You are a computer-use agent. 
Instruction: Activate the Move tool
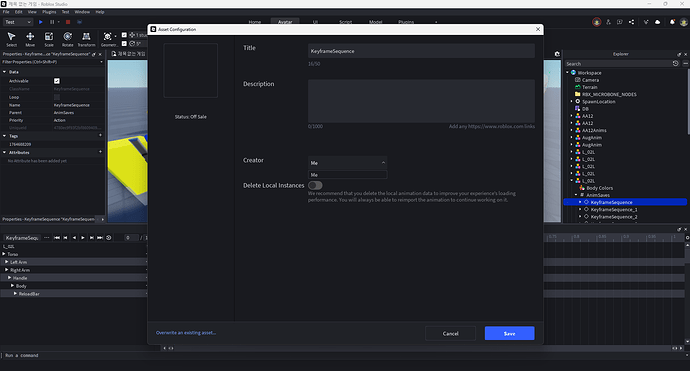[x=30, y=39]
